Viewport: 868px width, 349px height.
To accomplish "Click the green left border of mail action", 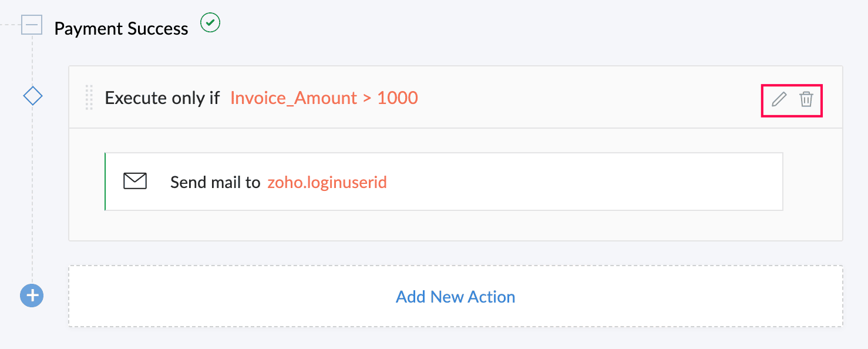I will click(105, 182).
